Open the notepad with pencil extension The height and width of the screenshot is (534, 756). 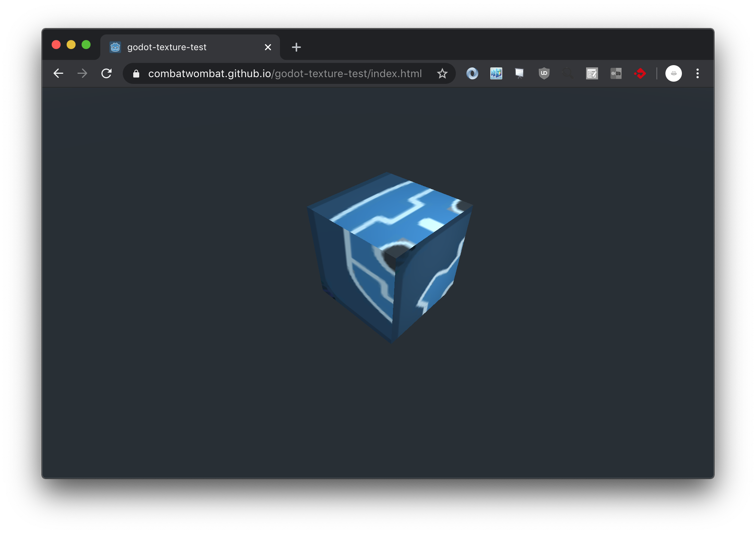pos(592,73)
